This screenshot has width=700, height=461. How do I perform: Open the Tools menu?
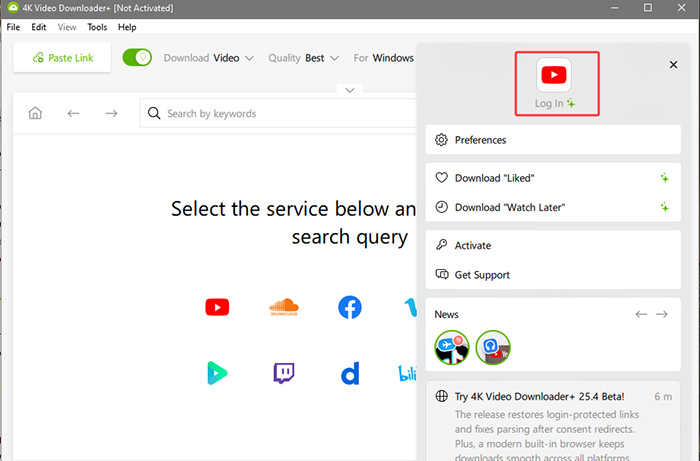(x=97, y=27)
